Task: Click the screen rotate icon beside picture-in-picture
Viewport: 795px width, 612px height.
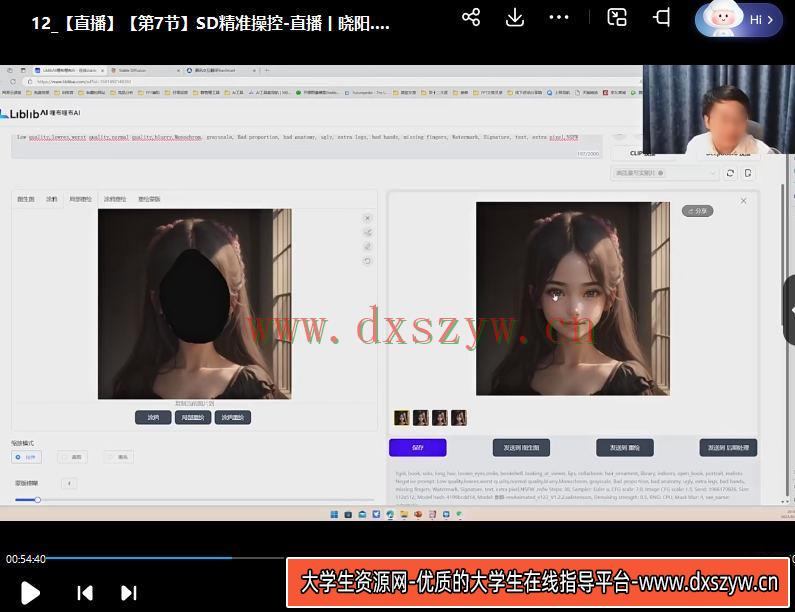Action: (x=662, y=17)
